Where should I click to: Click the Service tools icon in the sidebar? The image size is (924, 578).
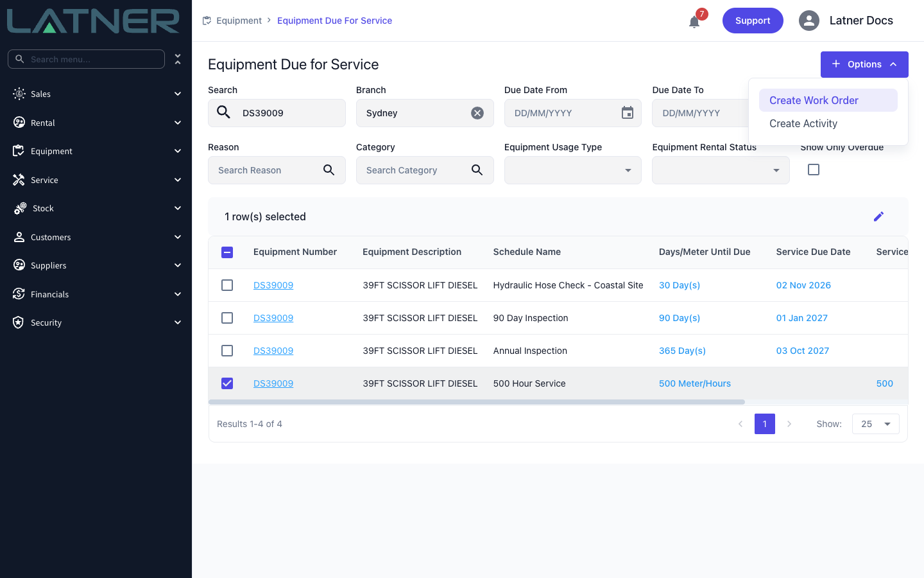pyautogui.click(x=19, y=180)
